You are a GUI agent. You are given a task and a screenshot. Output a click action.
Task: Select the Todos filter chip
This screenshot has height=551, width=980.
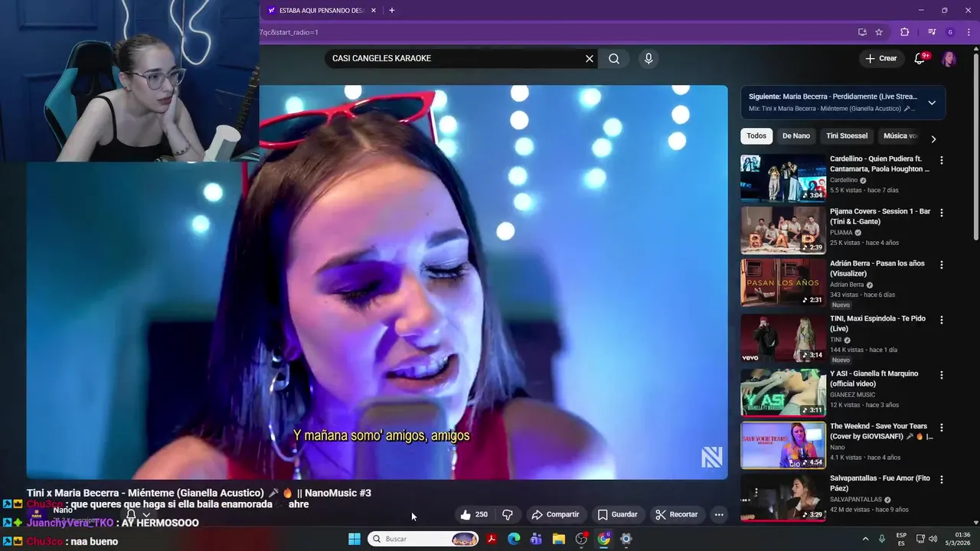[x=756, y=136]
